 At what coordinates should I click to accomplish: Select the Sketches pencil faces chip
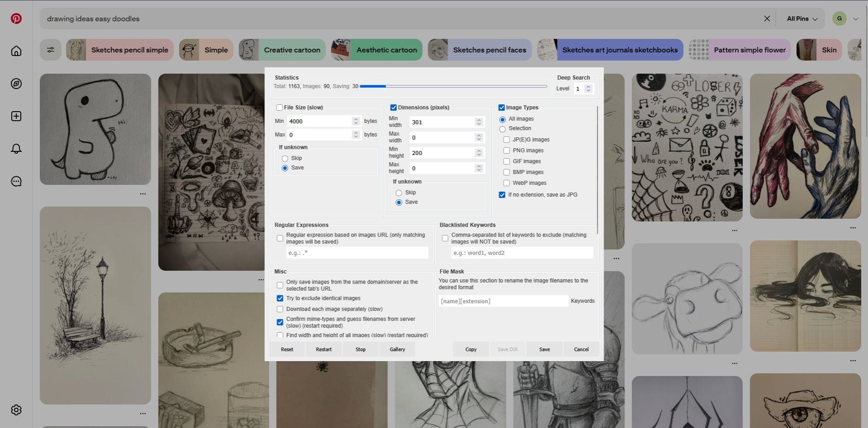click(x=480, y=50)
